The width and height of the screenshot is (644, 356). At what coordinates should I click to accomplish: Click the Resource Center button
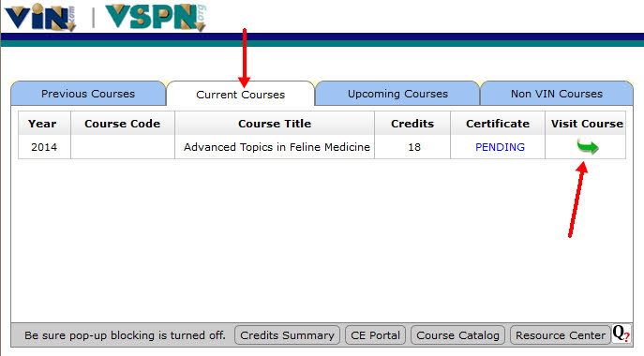click(561, 335)
